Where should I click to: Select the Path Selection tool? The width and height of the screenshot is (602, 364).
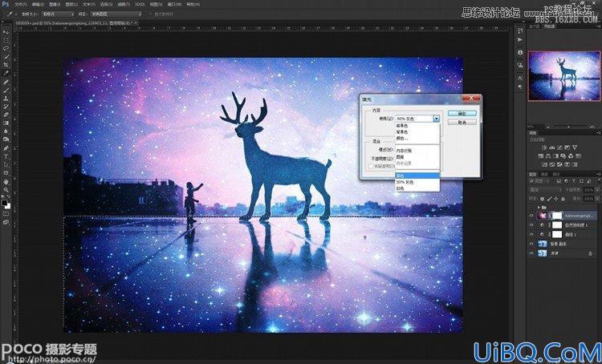coord(6,164)
